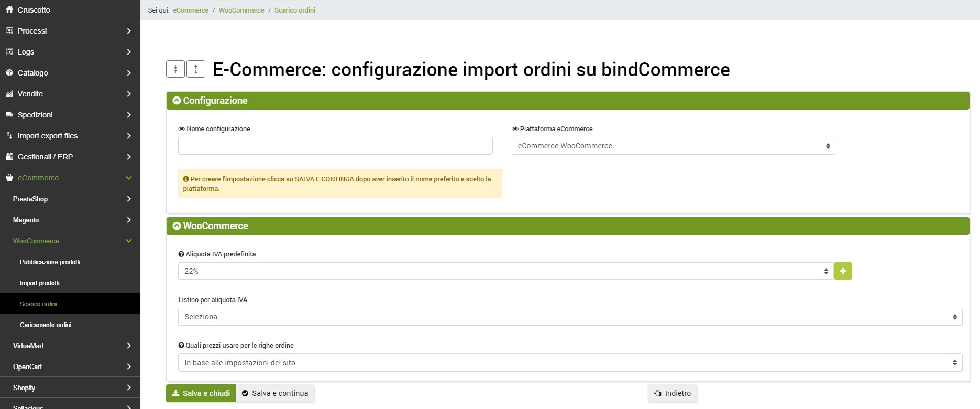Open the Piattaforma eCommerce dropdown
The height and width of the screenshot is (409, 980).
click(x=673, y=146)
